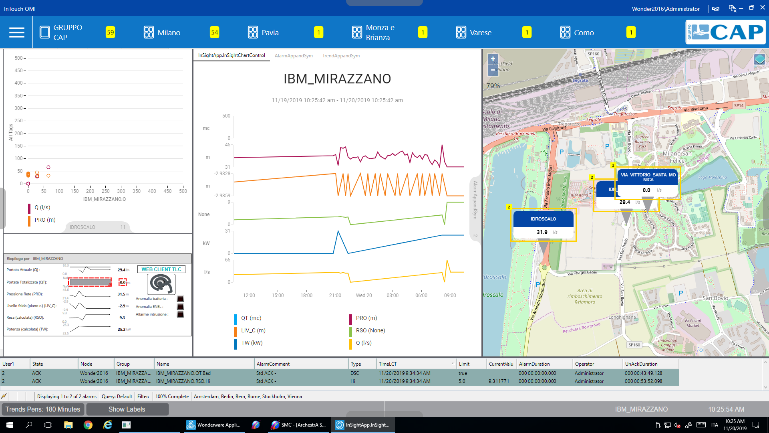Open File Explorer from the taskbar

tap(68, 425)
